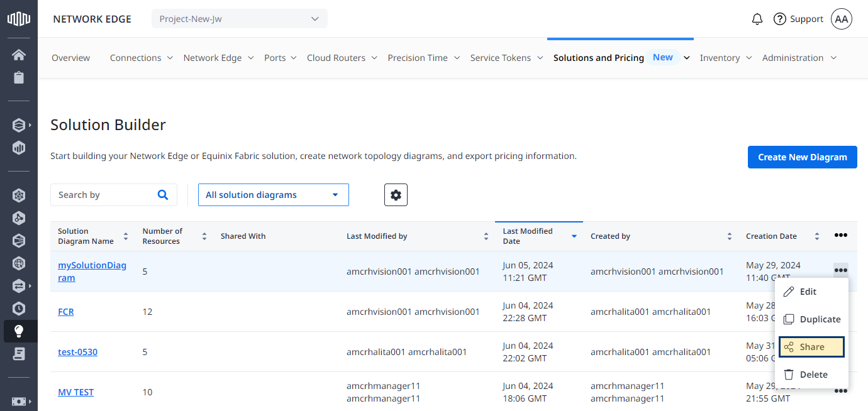
Task: Open the mySolutionDiagram link
Action: (x=92, y=271)
